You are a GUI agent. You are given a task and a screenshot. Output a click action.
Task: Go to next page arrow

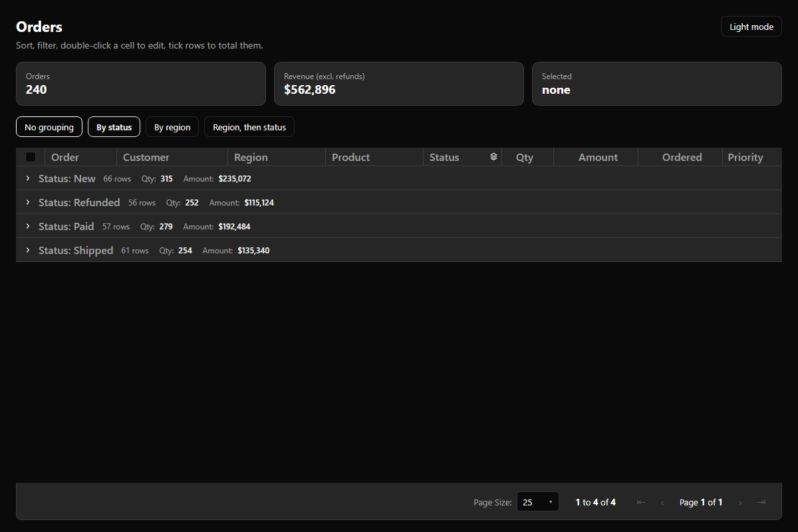pyautogui.click(x=740, y=502)
